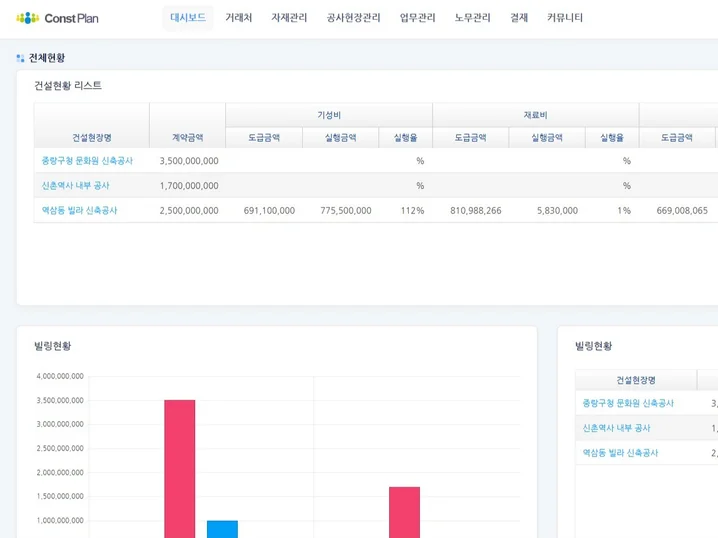Click the 계약금액 column header
The height and width of the screenshot is (538, 718).
(187, 138)
